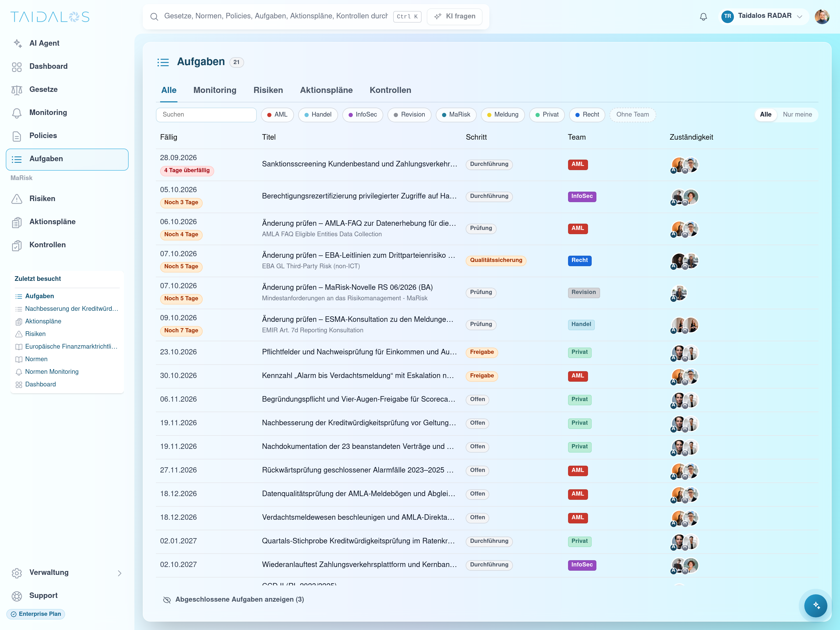Click the KI fragen button
The height and width of the screenshot is (630, 840).
tap(455, 16)
